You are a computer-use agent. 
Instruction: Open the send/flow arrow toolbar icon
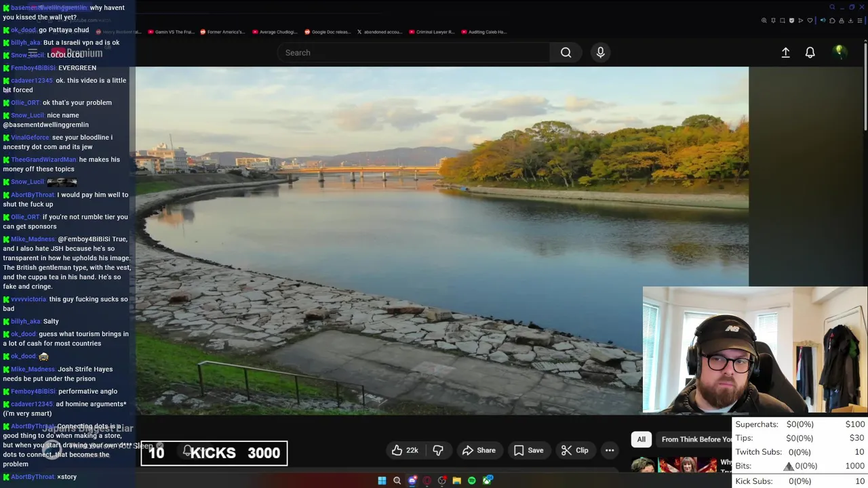coord(801,20)
